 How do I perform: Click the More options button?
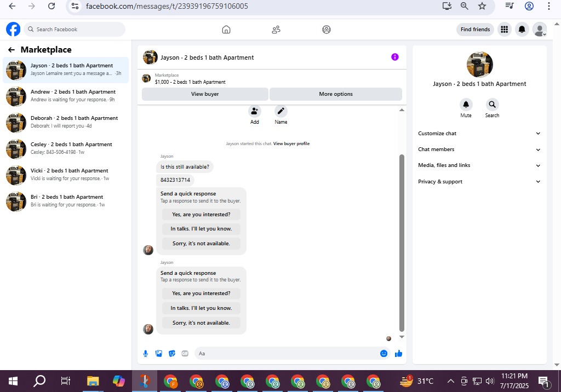[336, 94]
